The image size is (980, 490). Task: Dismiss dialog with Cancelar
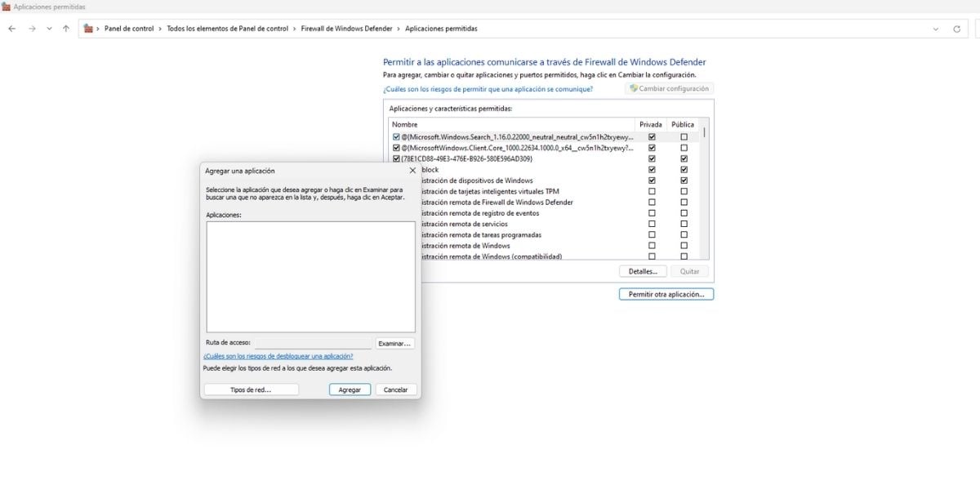click(396, 390)
